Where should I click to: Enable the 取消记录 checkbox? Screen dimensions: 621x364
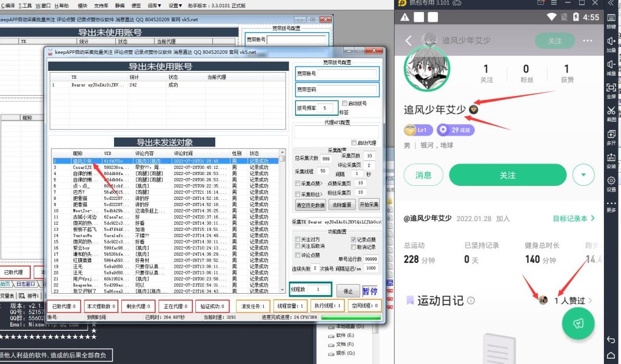click(x=353, y=247)
